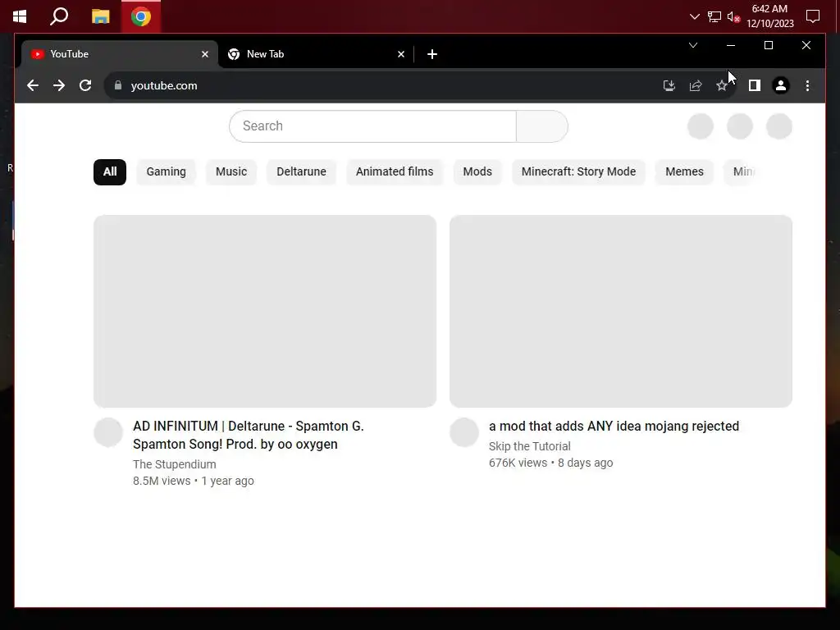Click the Chrome taskbar icon
This screenshot has height=630, width=840.
(x=141, y=16)
